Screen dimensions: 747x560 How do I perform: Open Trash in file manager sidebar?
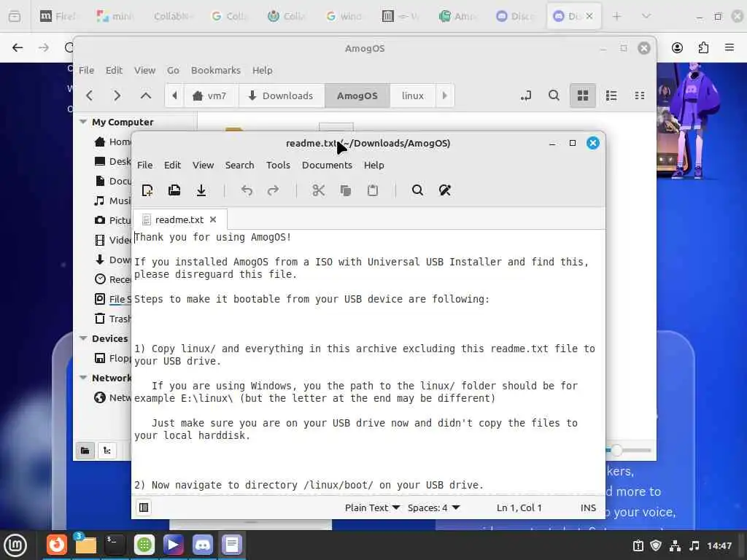[112, 319]
